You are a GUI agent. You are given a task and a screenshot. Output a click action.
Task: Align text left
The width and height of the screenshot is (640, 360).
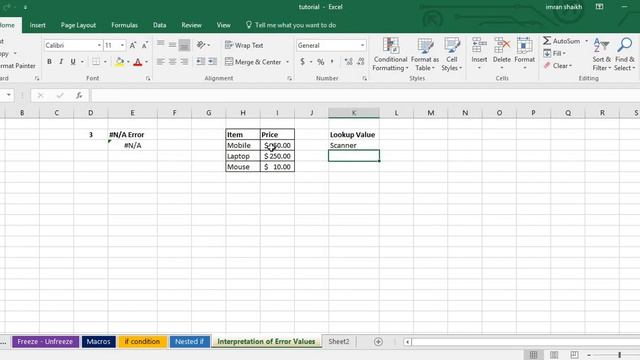point(160,62)
